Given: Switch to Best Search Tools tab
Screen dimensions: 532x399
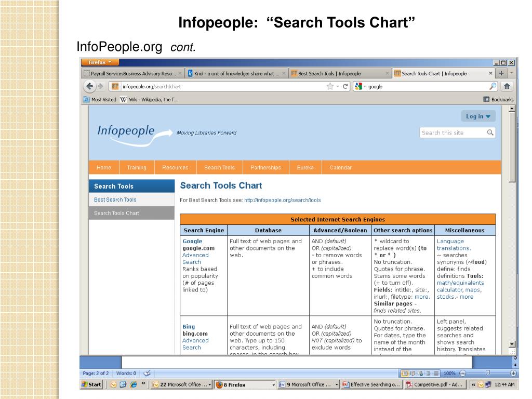Looking at the screenshot, I should point(340,73).
